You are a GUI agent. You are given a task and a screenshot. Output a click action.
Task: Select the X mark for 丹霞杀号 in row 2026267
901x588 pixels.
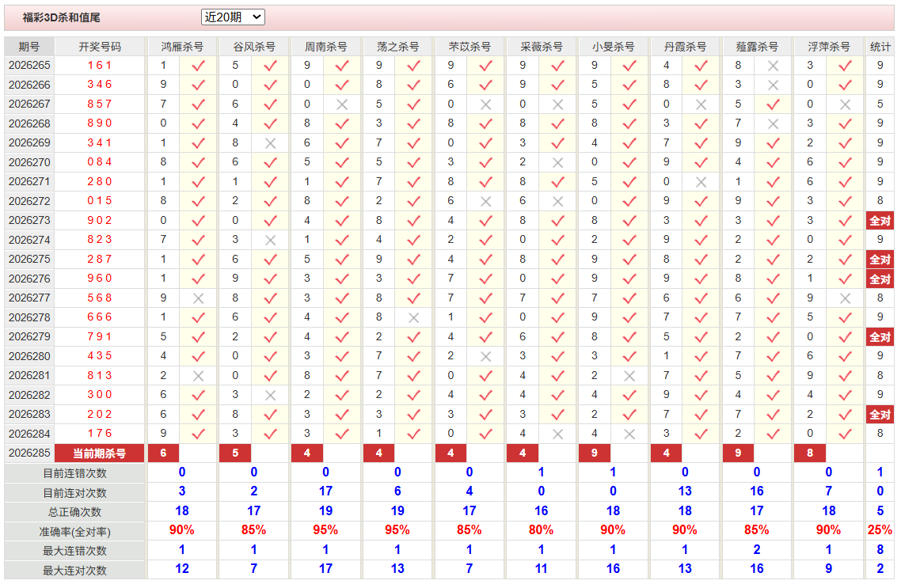[701, 104]
